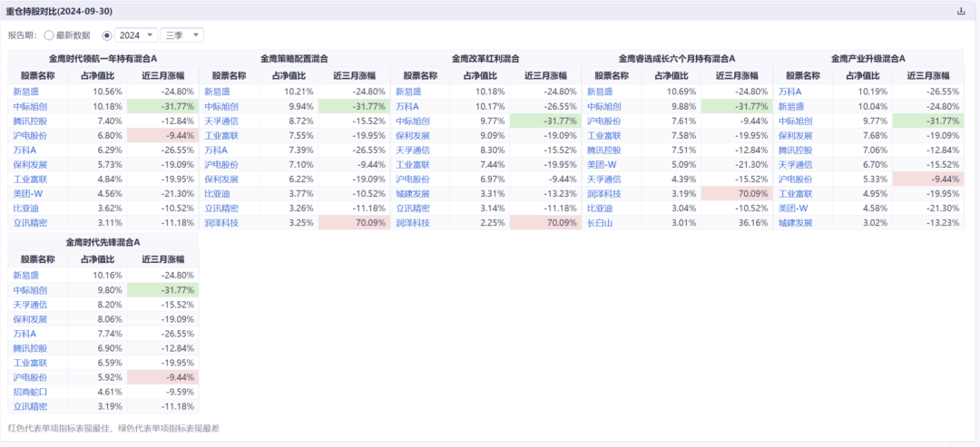The height and width of the screenshot is (447, 980).
Task: Open 腾讯控股 link in 金鹰睿选成长六个月持有混合A table
Action: click(x=603, y=150)
